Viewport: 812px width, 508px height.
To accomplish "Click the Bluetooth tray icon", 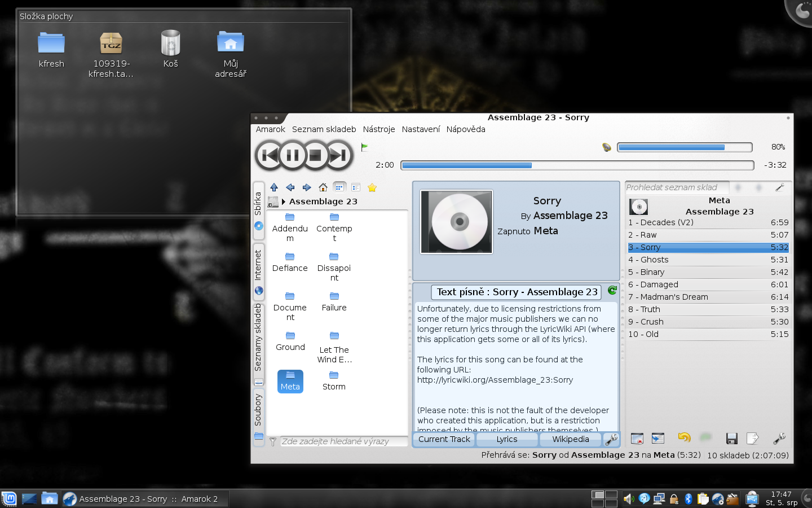I will (x=688, y=499).
